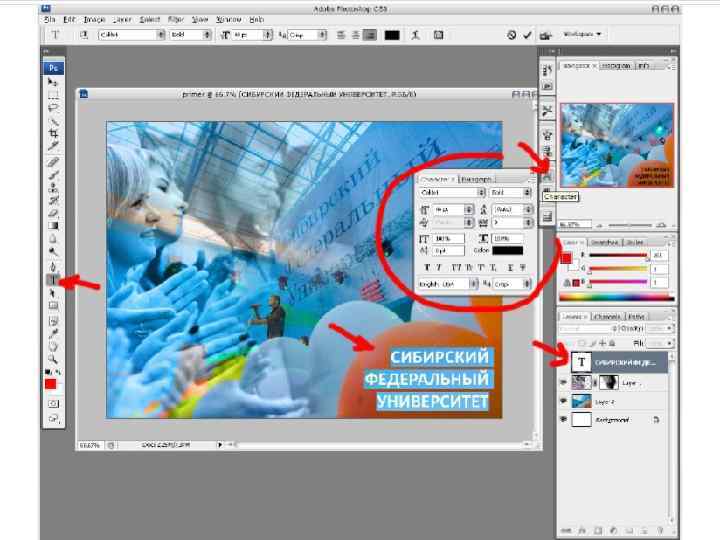Select the Hand tool
Image resolution: width=720 pixels, height=540 pixels.
(53, 346)
